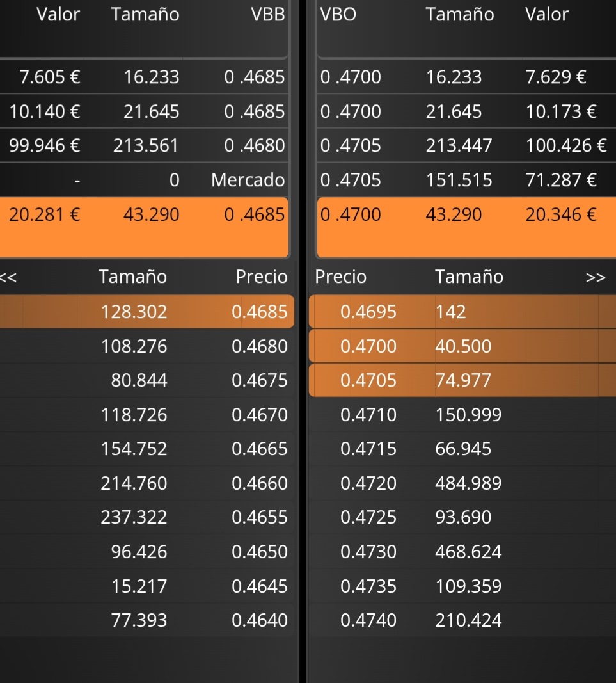This screenshot has width=616, height=683.
Task: Click the Mercado order row
Action: pyautogui.click(x=144, y=180)
